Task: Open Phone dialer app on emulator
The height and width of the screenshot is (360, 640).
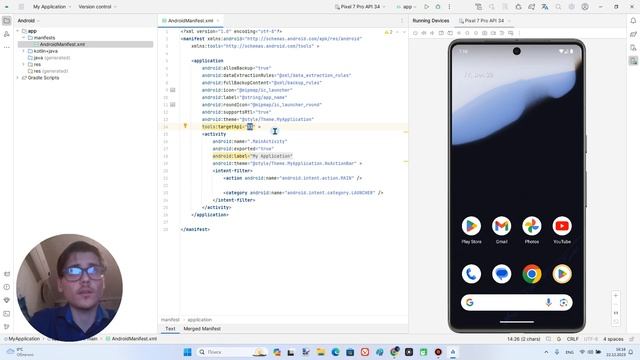Action: click(x=471, y=274)
